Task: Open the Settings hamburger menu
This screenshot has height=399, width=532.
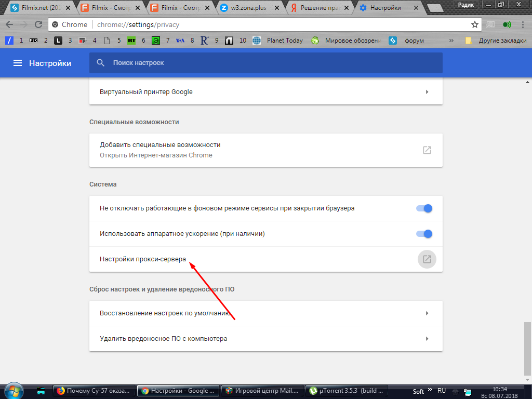Action: [18, 63]
